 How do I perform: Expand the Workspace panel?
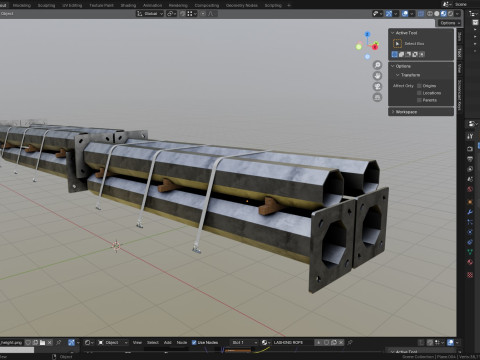point(393,112)
